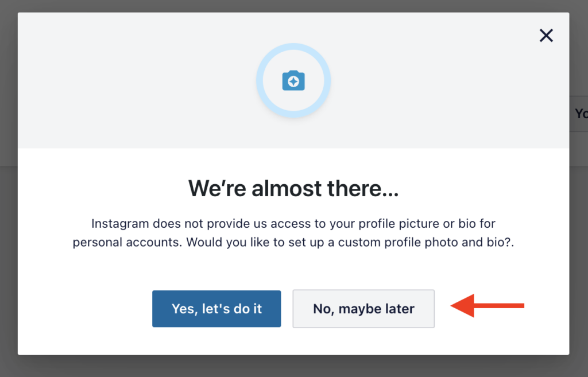Click "custom profile photo and bio?" text
The image size is (588, 377).
coord(426,243)
